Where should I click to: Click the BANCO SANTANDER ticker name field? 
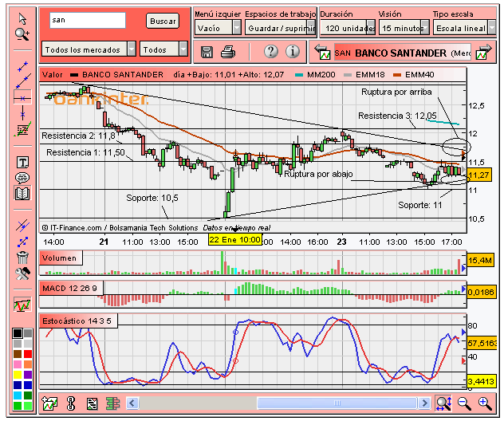(x=403, y=53)
